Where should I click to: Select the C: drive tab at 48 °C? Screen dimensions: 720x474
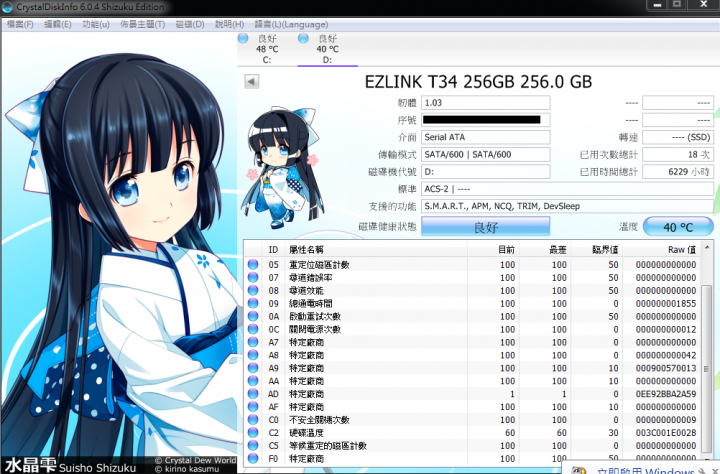(267, 49)
